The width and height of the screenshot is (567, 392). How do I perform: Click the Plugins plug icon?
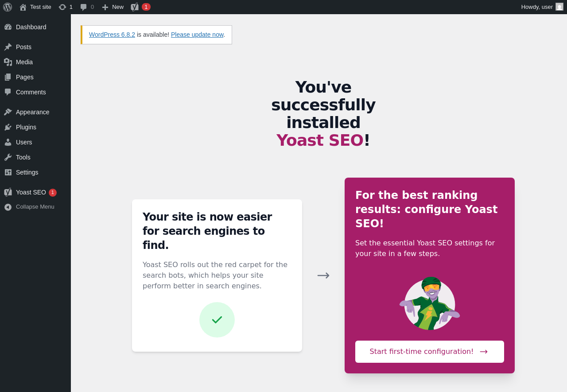(8, 127)
